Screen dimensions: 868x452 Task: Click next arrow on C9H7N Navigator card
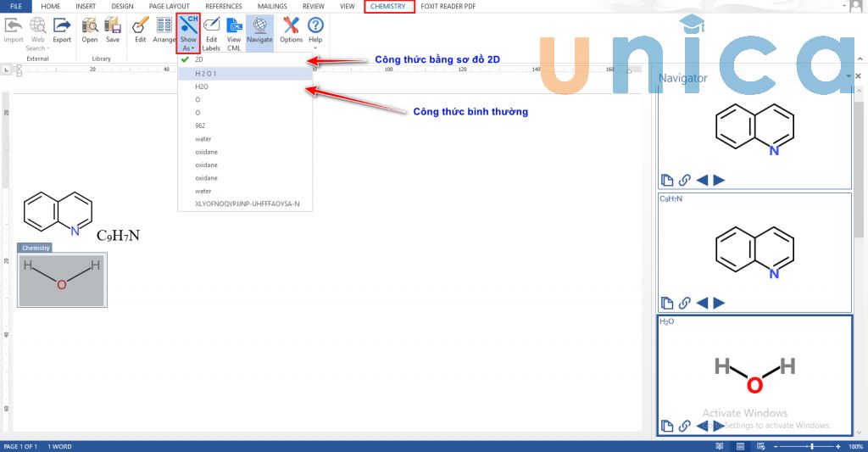point(719,303)
